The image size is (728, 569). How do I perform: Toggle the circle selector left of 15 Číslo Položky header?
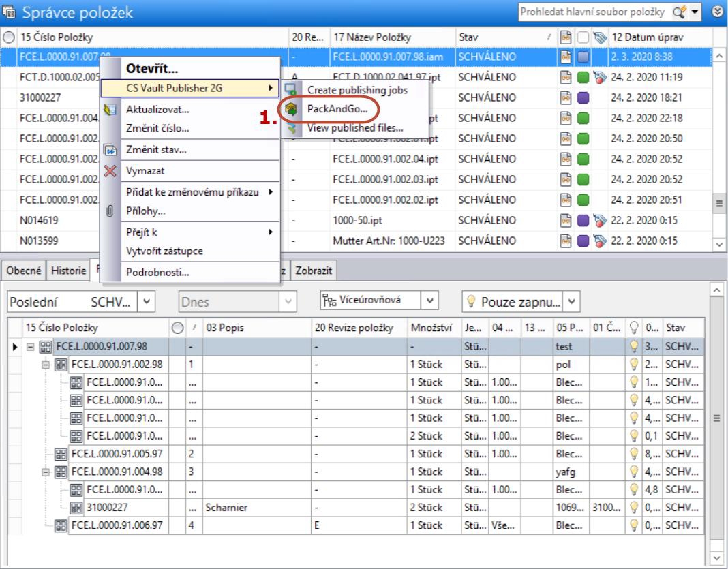point(9,37)
